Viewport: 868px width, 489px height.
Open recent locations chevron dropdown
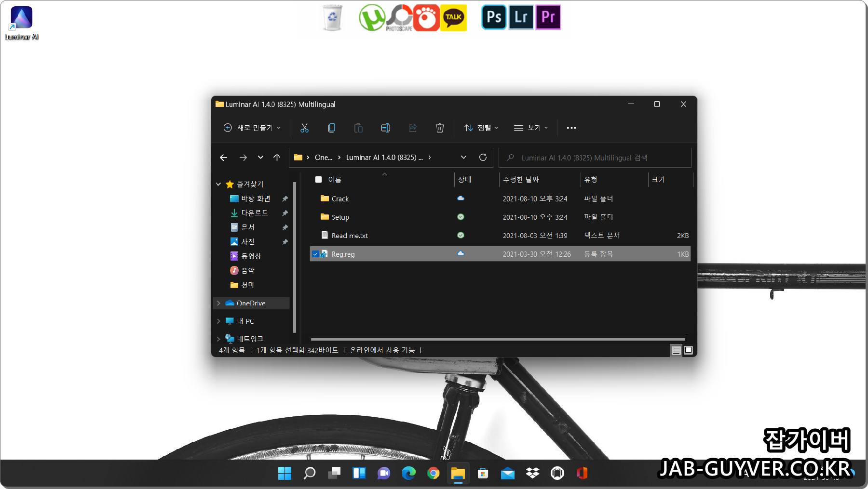[260, 158]
